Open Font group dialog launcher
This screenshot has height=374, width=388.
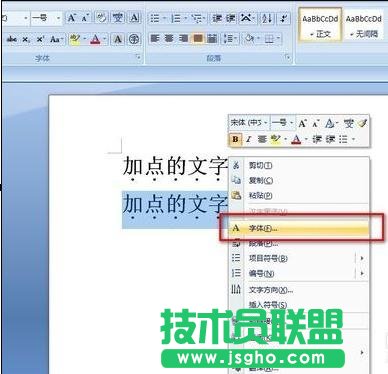point(138,58)
